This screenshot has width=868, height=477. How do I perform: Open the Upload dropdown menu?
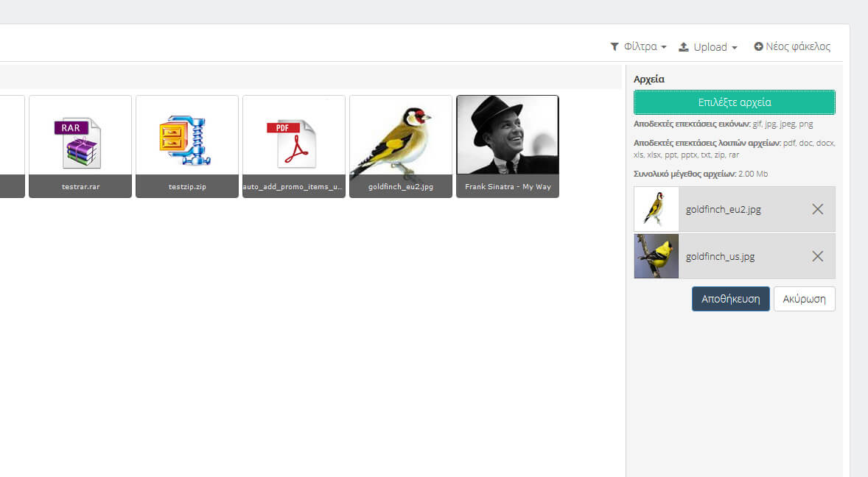pos(708,47)
